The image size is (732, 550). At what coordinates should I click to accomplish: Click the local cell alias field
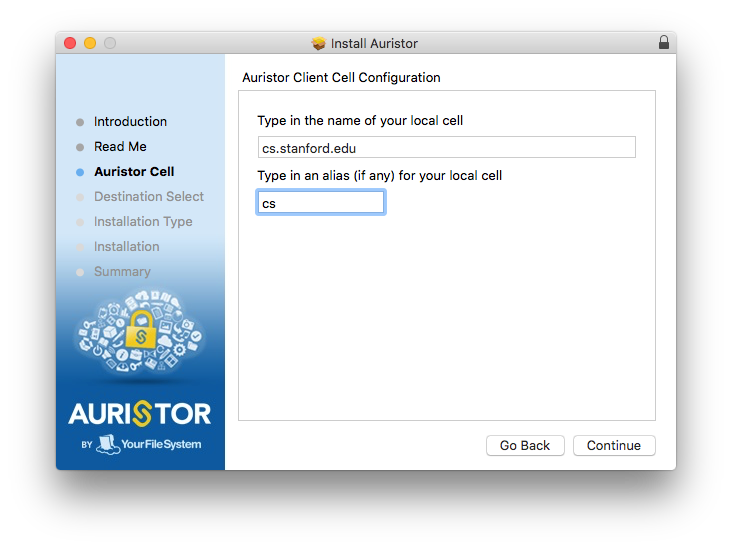(320, 203)
